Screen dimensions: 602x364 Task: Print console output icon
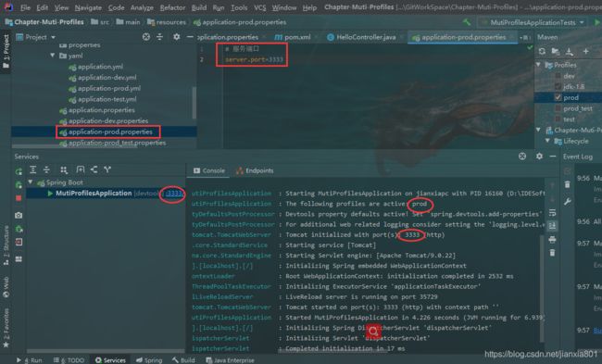click(x=553, y=240)
